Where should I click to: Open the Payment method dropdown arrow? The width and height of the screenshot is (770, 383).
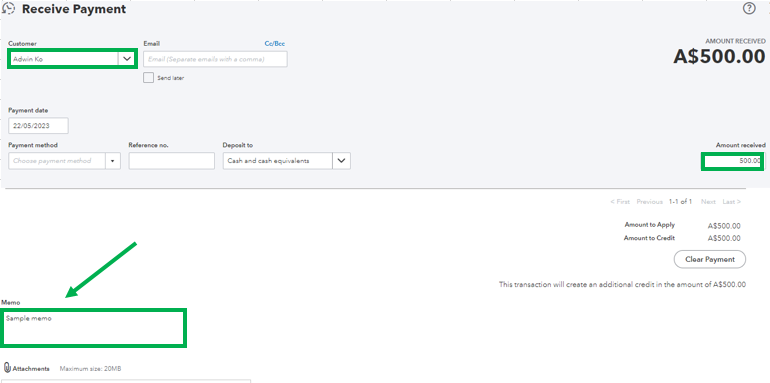pyautogui.click(x=113, y=161)
